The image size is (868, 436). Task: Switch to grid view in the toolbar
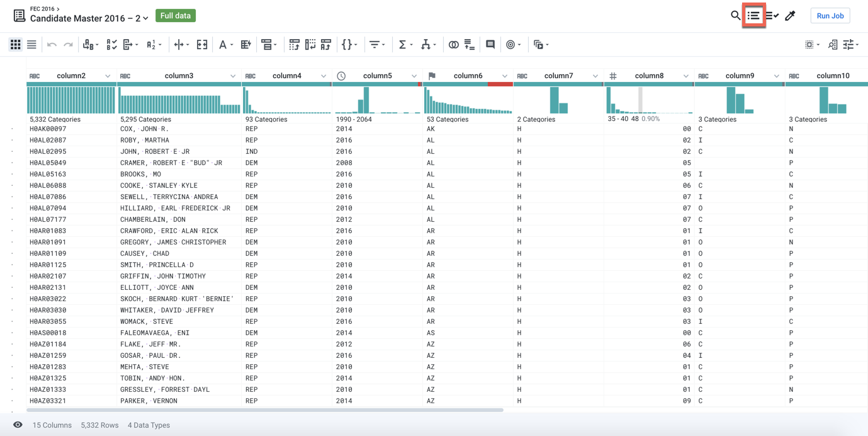(15, 44)
